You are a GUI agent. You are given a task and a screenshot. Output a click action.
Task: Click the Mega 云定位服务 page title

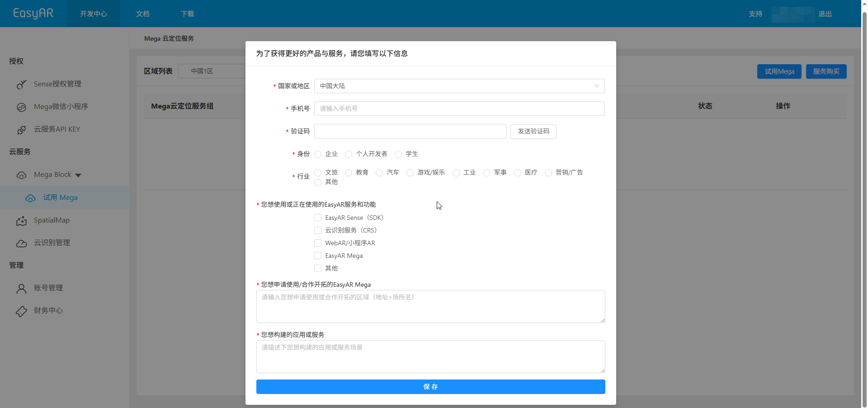pos(169,38)
